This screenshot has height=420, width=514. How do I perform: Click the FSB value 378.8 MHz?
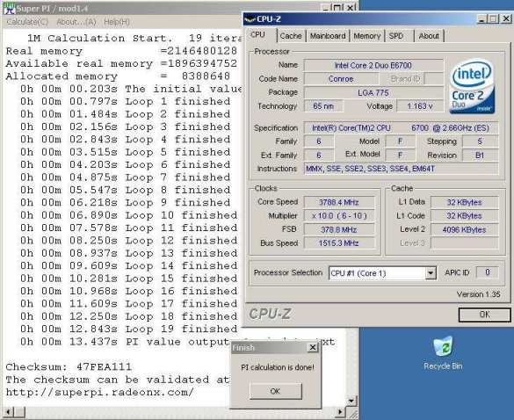[x=339, y=229]
